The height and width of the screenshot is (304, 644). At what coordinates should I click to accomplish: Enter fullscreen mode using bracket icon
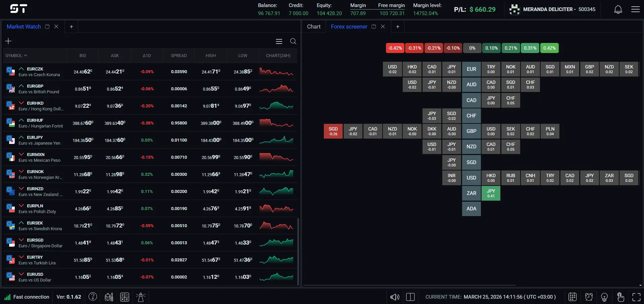tap(637, 297)
